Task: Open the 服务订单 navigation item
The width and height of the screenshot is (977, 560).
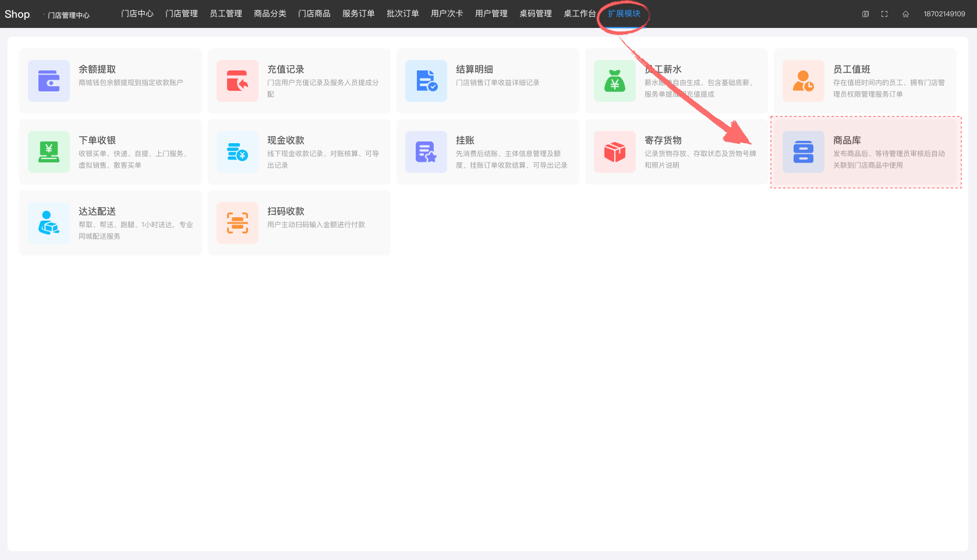Action: pos(359,13)
